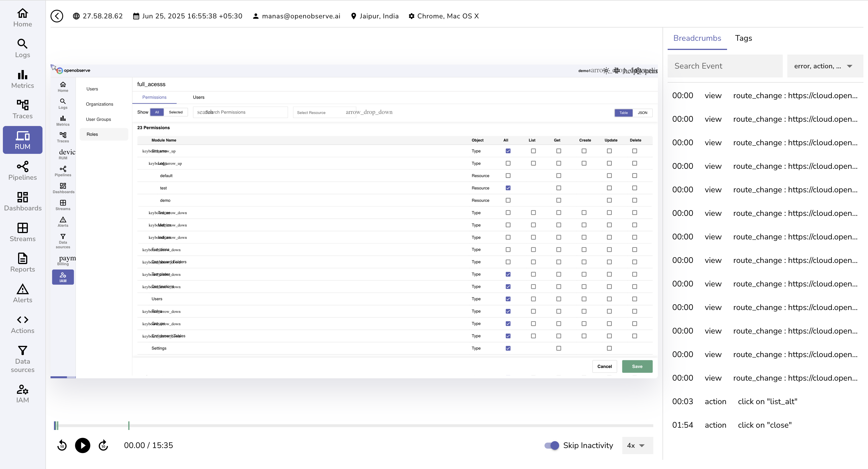Image resolution: width=868 pixels, height=469 pixels.
Task: Select the Streams icon in the sidebar
Action: 22,231
